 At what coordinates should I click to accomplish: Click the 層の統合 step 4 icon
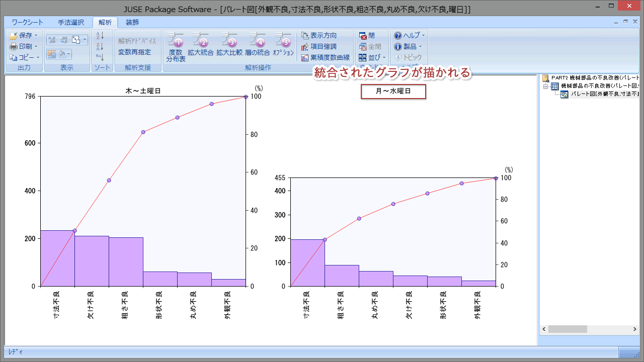(257, 44)
